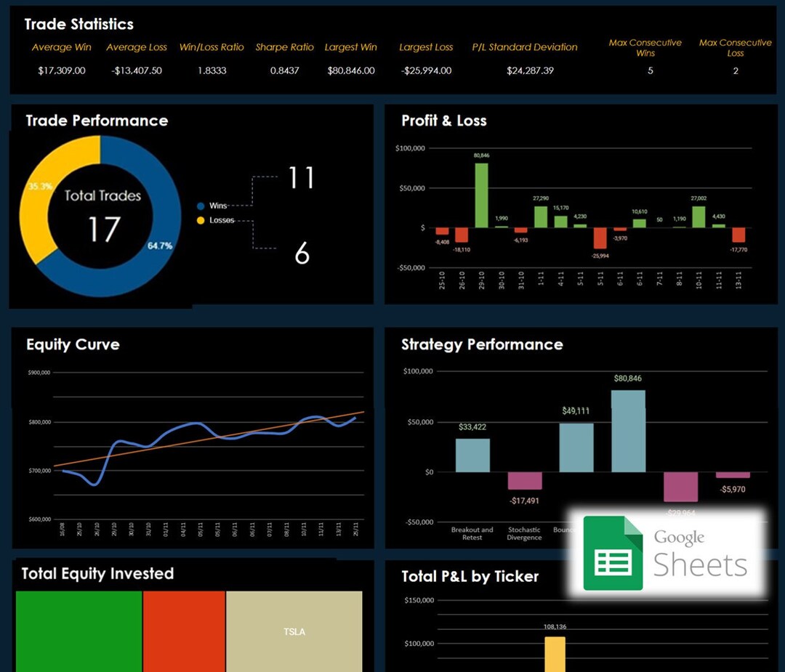Switch to the Total P&L by Ticker section
The width and height of the screenshot is (785, 672).
click(470, 576)
